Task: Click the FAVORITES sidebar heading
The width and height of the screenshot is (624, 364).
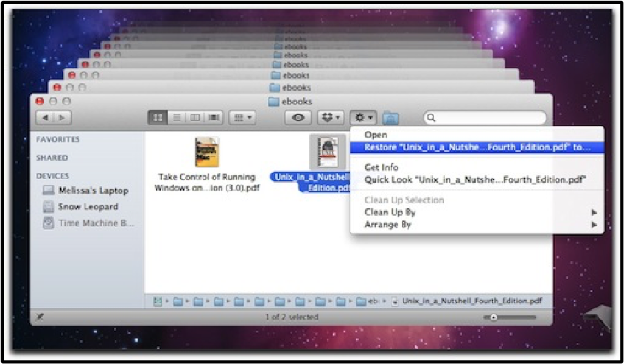Action: coord(58,139)
